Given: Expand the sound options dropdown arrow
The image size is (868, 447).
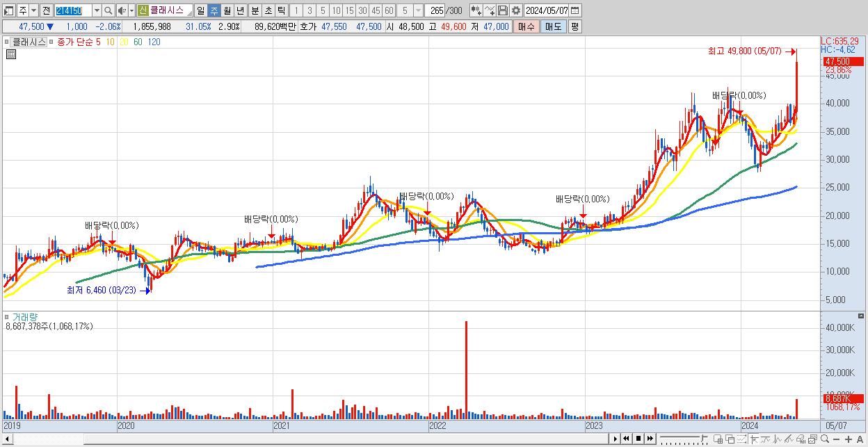Looking at the screenshot, I should pos(131,10).
